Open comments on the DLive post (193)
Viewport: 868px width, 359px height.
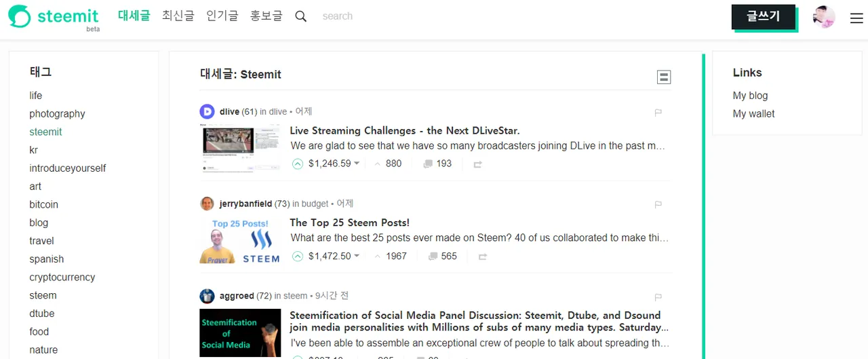click(437, 164)
